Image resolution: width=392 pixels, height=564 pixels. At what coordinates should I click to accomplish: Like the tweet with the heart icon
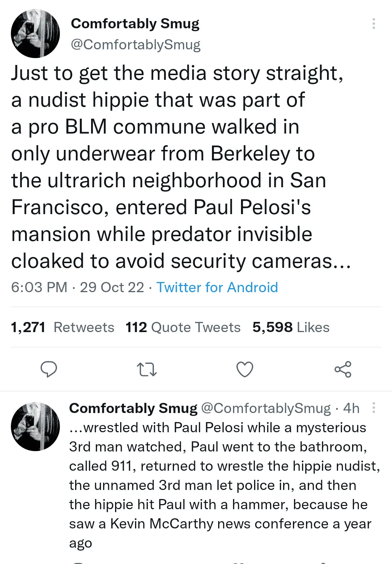(x=245, y=369)
